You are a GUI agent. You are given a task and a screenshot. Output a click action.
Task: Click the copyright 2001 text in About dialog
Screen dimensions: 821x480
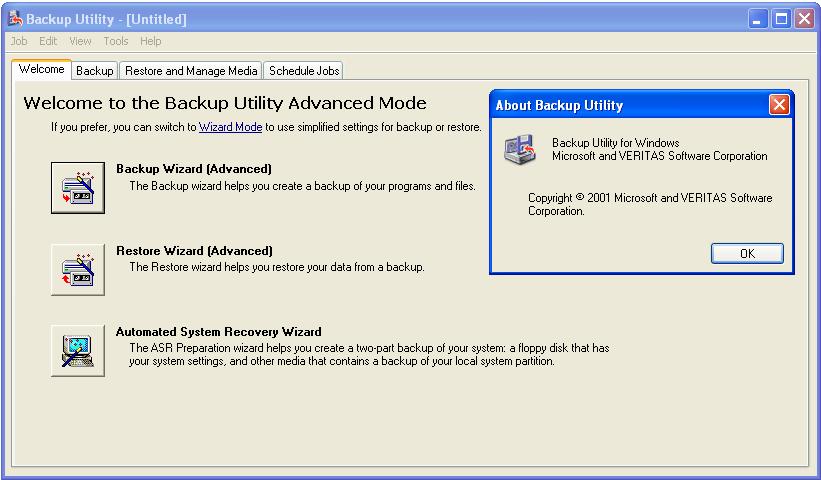click(650, 205)
